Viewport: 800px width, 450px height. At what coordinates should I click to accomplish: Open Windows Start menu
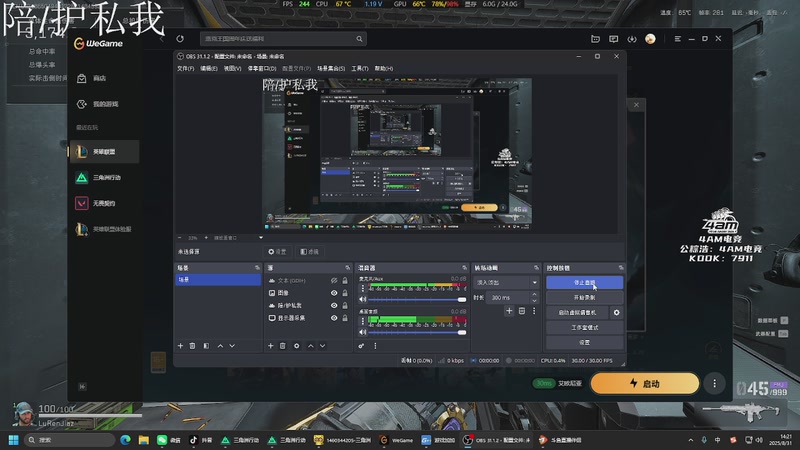click(14, 440)
